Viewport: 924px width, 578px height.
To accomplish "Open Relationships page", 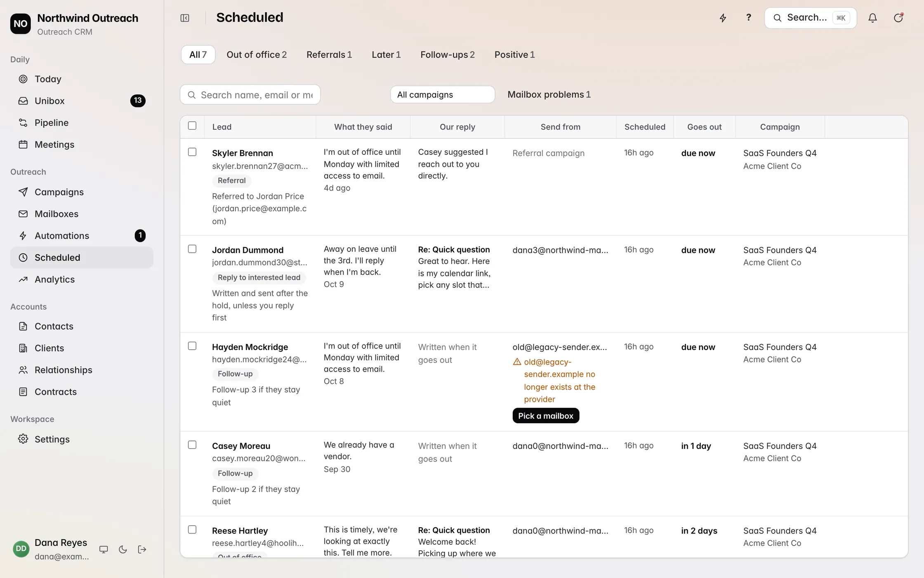I will 82,370.
